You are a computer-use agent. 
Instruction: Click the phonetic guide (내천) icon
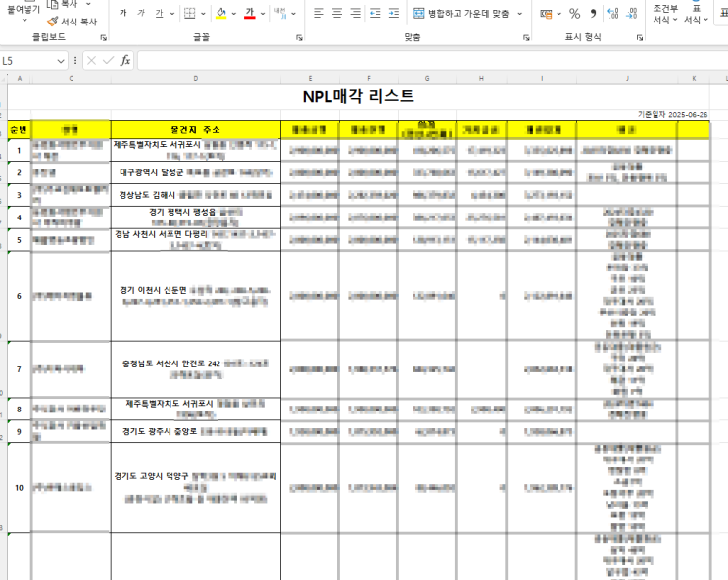[280, 13]
